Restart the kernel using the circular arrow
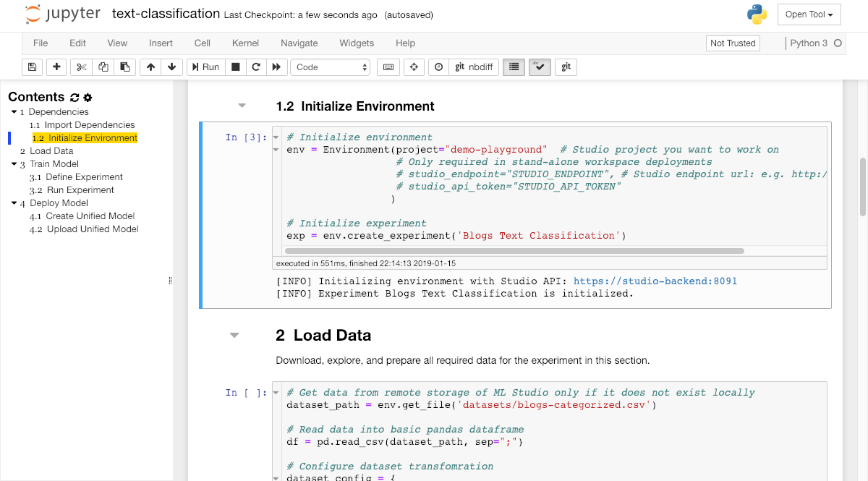 click(x=255, y=67)
